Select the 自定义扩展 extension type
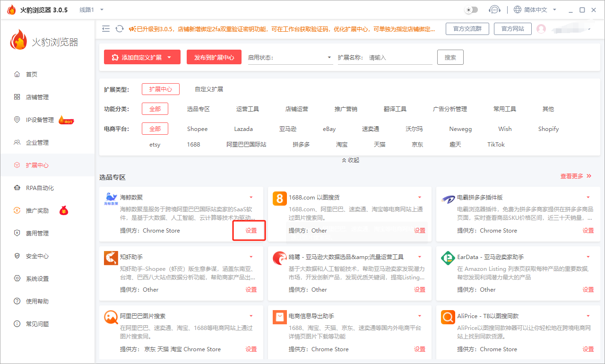Screen dimensions: 605x364 click(x=209, y=89)
